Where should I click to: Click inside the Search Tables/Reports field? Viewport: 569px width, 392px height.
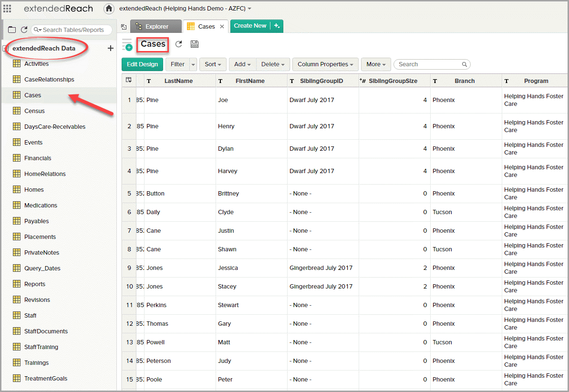click(72, 30)
